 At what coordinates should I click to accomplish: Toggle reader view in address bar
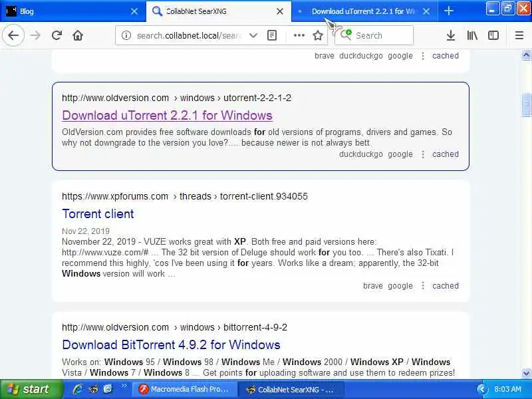point(272,35)
